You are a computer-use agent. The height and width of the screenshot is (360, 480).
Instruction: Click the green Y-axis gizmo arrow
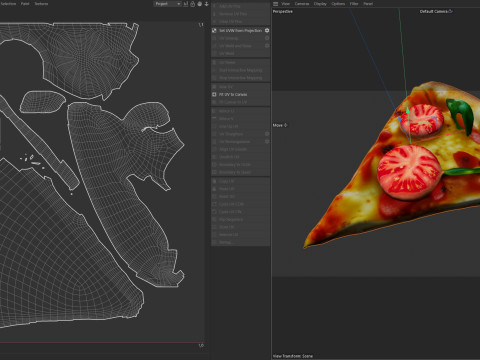click(407, 110)
